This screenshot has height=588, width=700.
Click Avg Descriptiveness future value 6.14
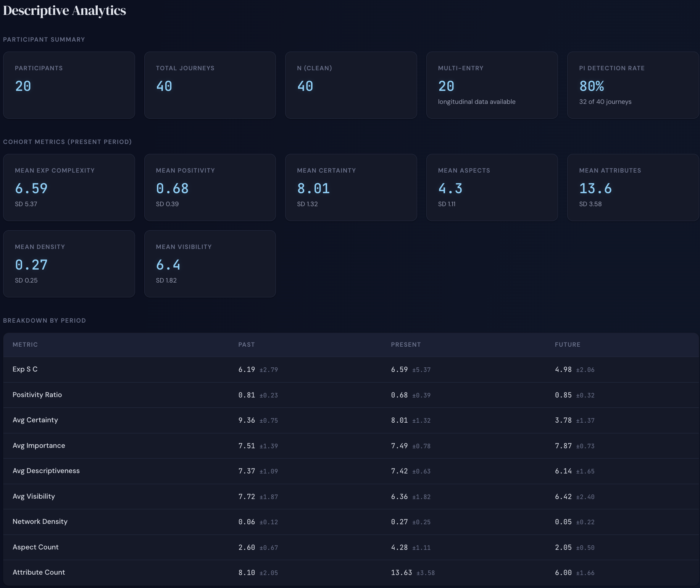[563, 471]
